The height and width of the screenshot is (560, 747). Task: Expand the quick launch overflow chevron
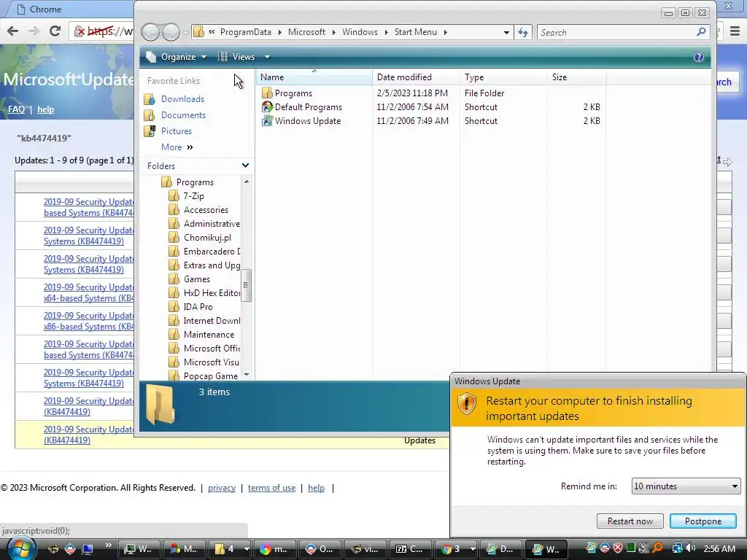(x=108, y=545)
